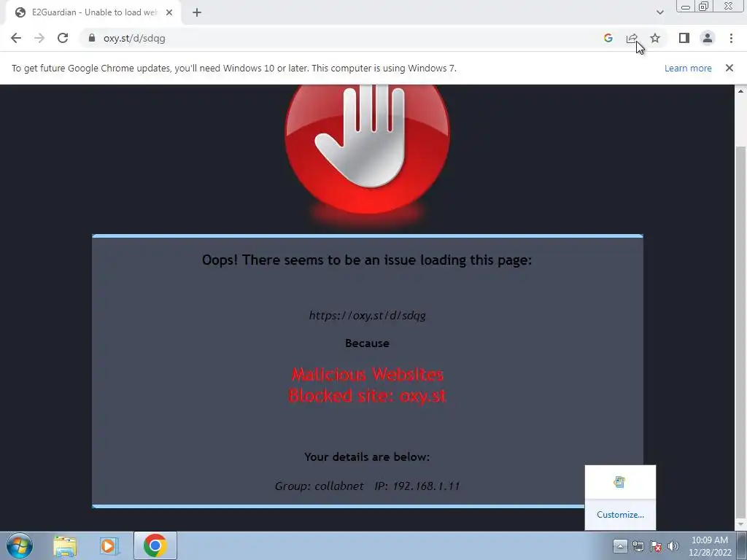
Task: Launch Windows Explorer from taskbar
Action: (x=65, y=545)
